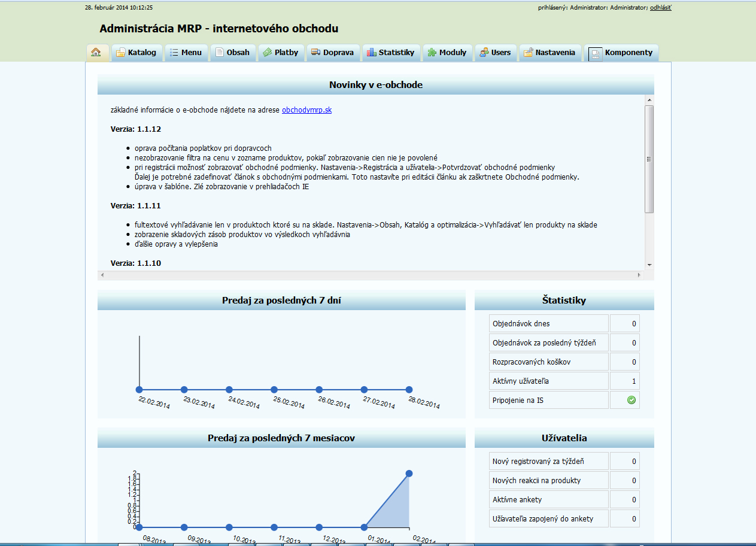Click the 'úprava v šablóne' news bullet
This screenshot has width=756, height=546.
point(221,187)
